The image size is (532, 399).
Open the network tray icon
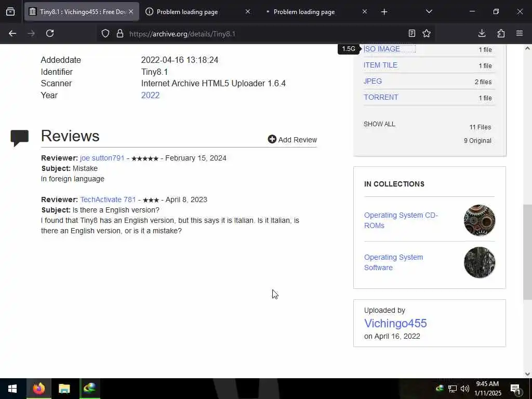[453, 389]
